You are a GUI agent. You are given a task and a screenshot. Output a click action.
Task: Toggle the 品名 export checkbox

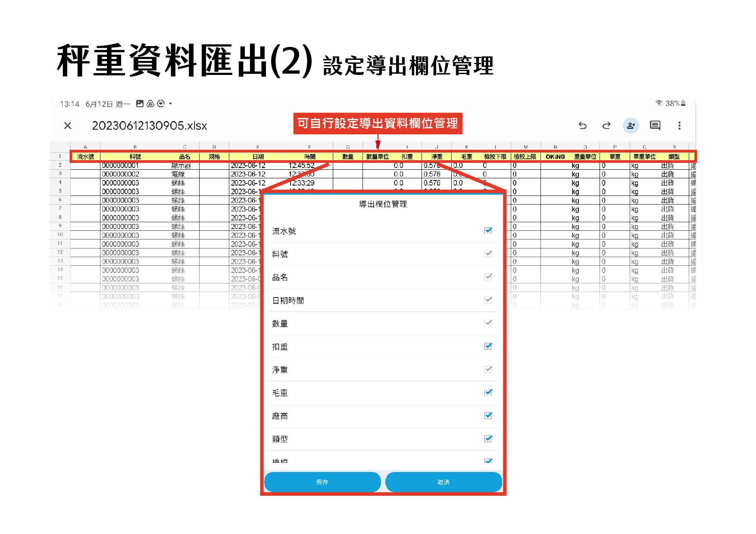pos(488,277)
